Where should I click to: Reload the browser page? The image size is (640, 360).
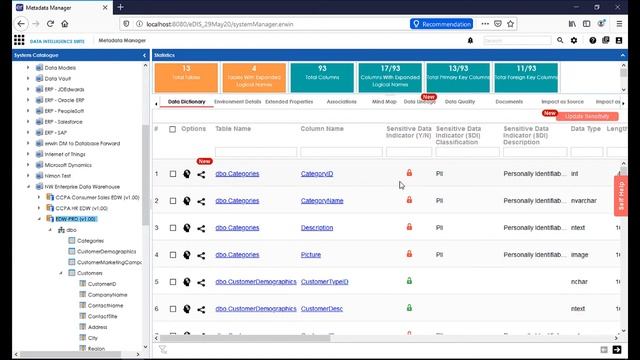point(50,24)
